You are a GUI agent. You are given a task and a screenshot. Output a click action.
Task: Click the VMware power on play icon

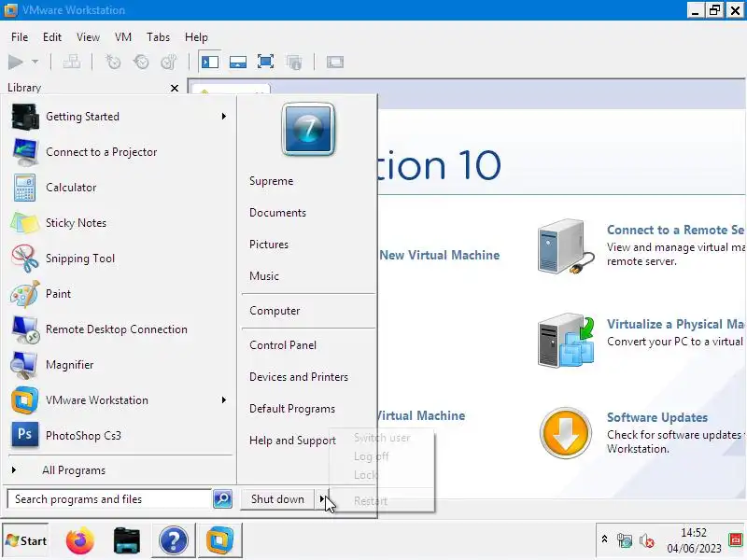click(16, 62)
